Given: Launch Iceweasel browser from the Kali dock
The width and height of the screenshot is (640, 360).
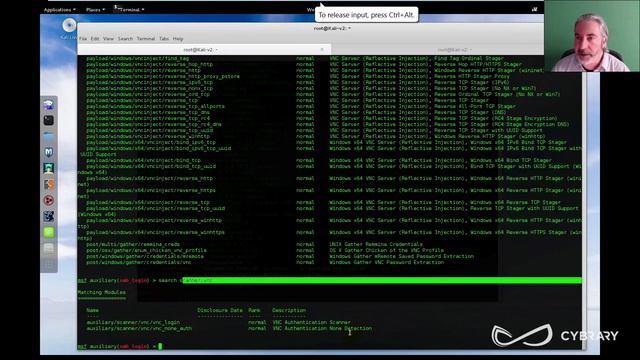Looking at the screenshot, I should point(49,105).
